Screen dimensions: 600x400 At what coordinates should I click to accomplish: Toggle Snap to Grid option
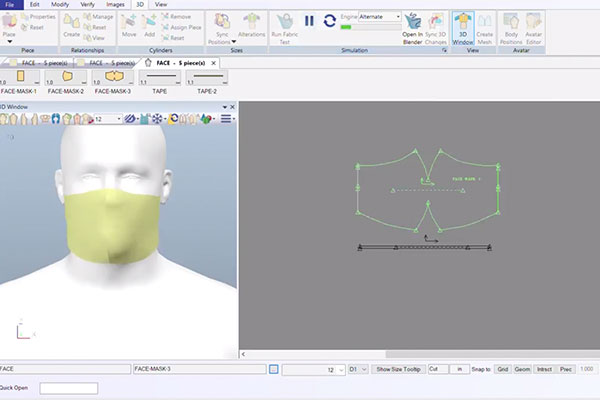click(x=503, y=369)
